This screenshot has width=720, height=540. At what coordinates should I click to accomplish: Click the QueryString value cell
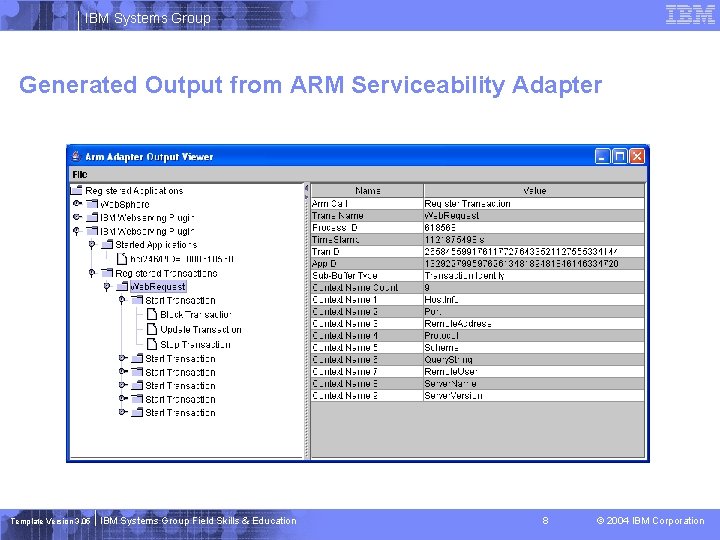(534, 360)
